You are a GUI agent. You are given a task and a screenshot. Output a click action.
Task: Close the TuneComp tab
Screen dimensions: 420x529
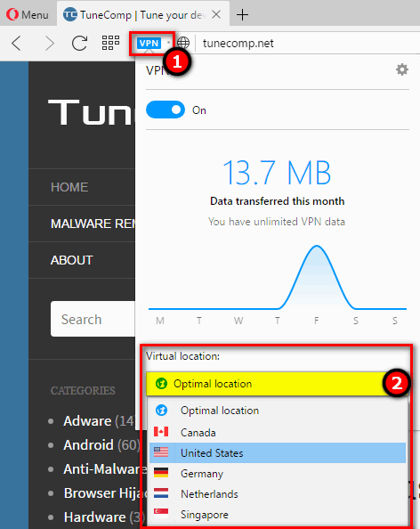point(216,14)
